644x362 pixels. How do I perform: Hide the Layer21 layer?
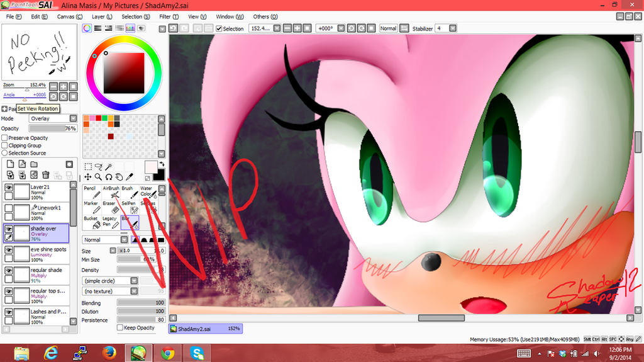coord(9,188)
